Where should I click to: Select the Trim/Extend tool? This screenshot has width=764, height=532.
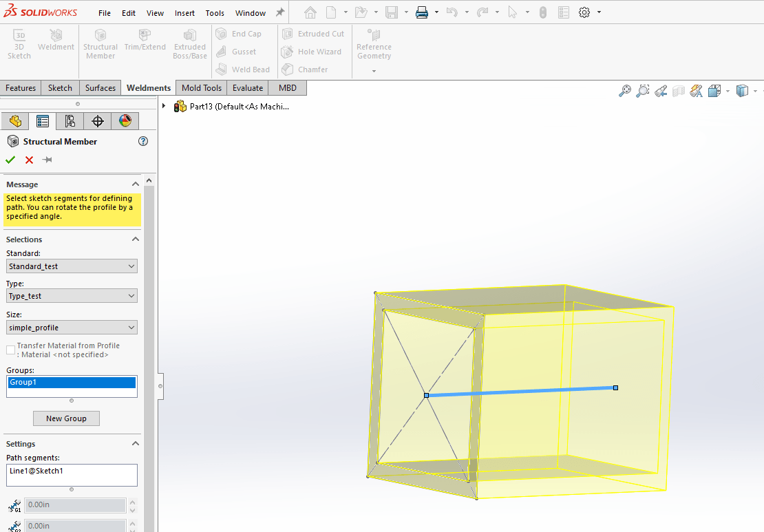(144, 43)
